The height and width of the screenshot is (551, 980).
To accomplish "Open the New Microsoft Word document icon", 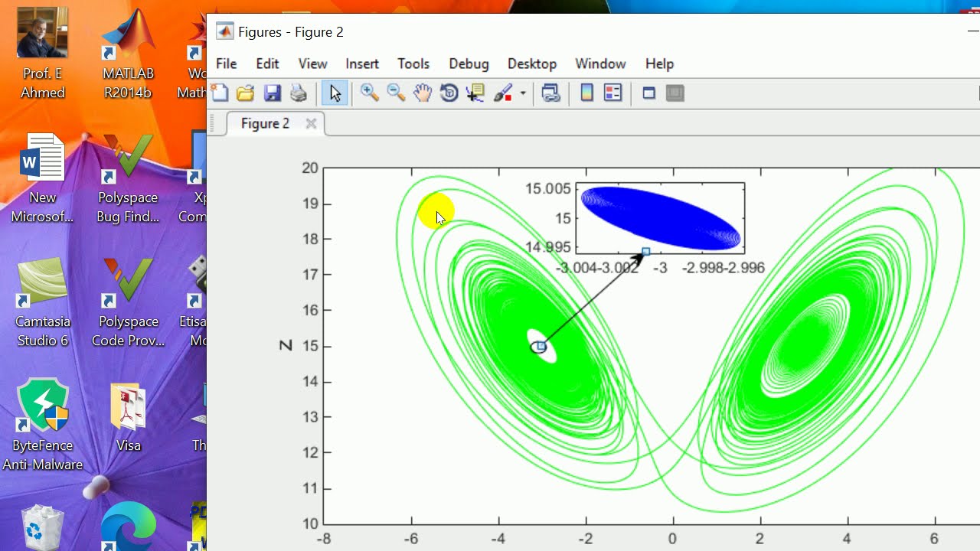I will click(43, 178).
